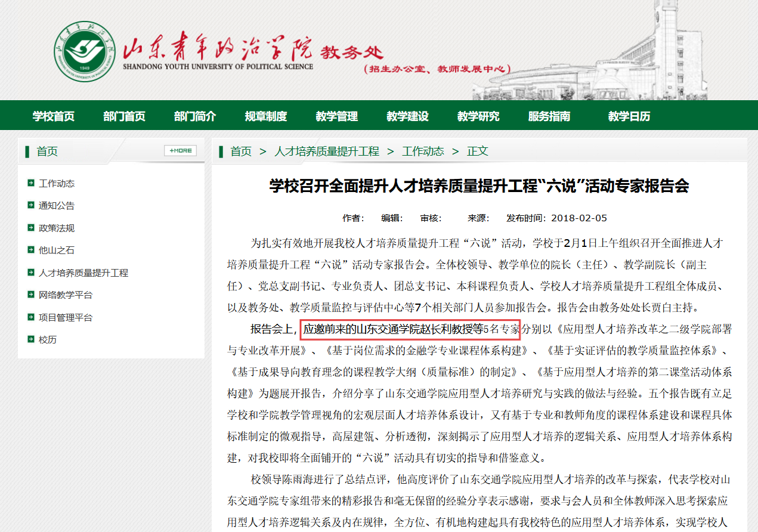Click the university circular logo emblem
The height and width of the screenshot is (532, 758).
click(x=83, y=53)
